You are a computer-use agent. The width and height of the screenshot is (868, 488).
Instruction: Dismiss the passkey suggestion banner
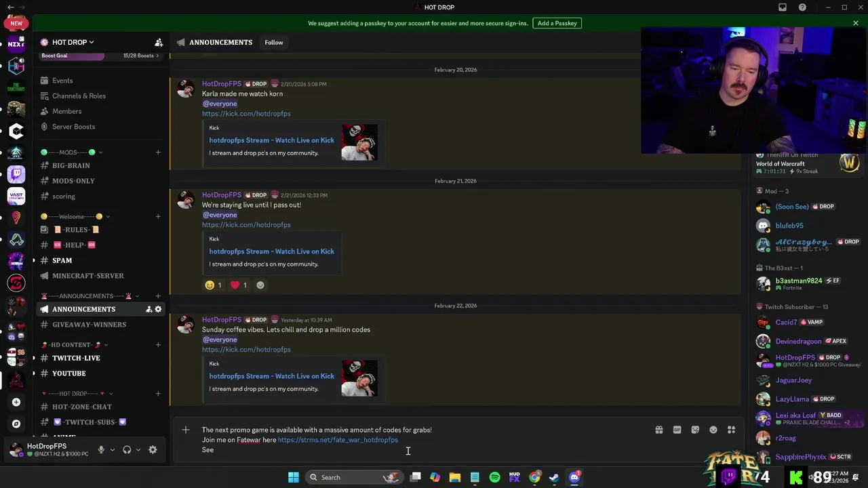pos(856,23)
